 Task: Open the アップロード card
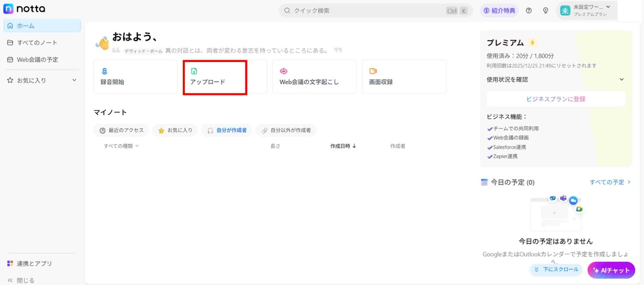[225, 77]
